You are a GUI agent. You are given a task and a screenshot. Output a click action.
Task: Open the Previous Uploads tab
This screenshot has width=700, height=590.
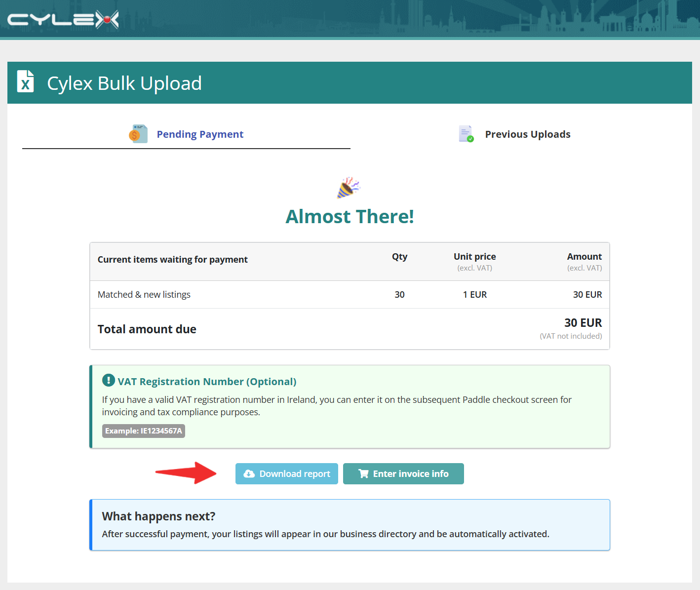coord(515,134)
